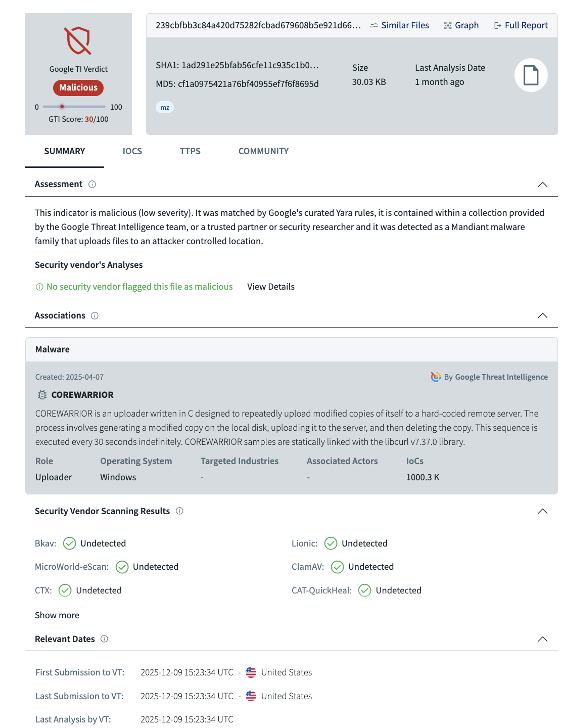Click View Details for vendor analyses

pos(271,287)
